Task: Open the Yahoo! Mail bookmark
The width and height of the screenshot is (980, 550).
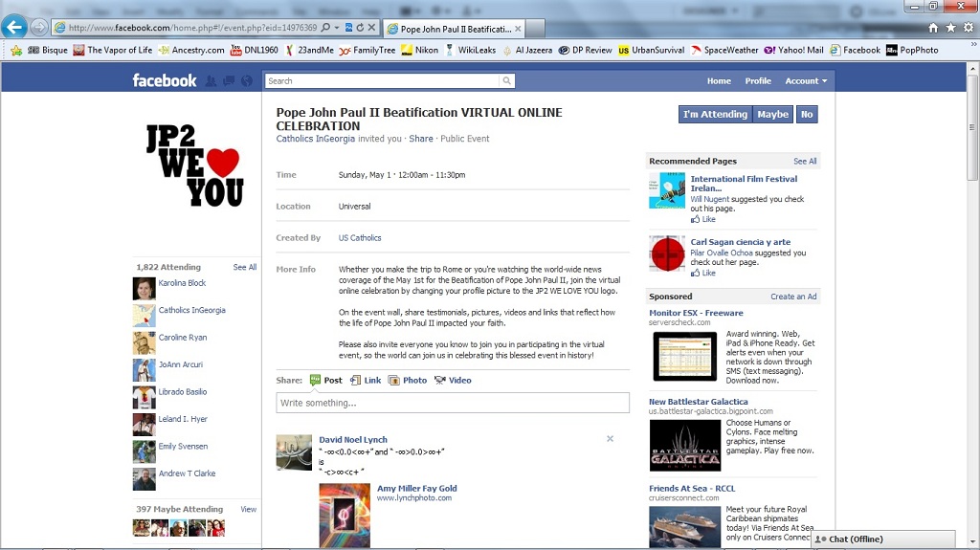Action: point(793,50)
